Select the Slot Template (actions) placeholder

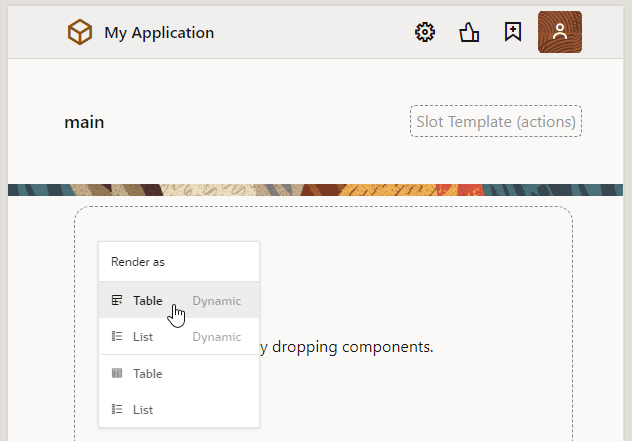point(496,121)
